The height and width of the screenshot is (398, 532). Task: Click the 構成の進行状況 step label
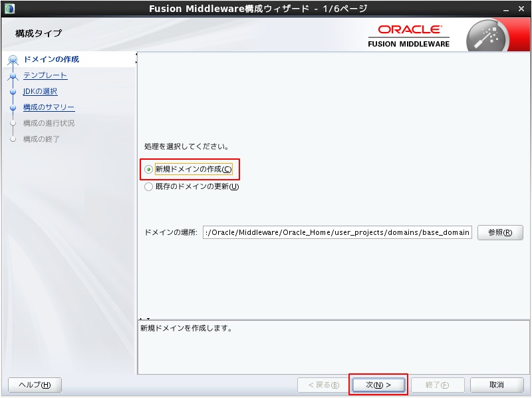(49, 123)
